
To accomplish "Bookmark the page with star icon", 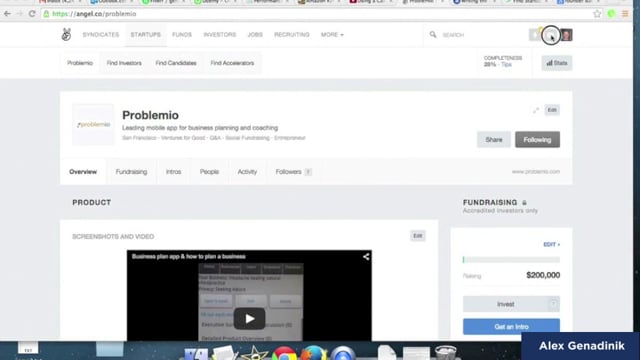I will click(x=597, y=14).
